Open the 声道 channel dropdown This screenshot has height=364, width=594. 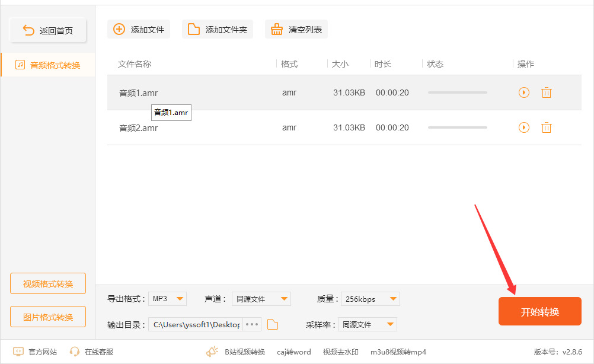click(x=261, y=299)
